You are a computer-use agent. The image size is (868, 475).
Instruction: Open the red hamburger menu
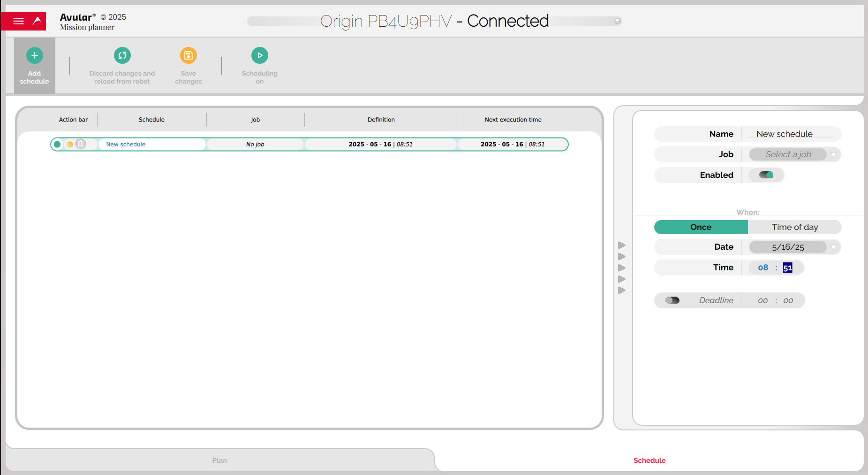(18, 21)
